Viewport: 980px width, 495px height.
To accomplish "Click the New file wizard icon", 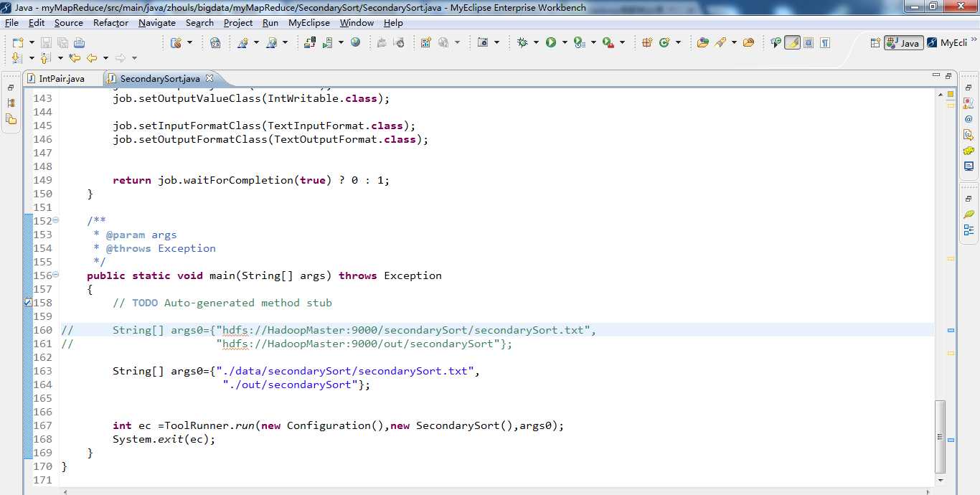I will (x=18, y=42).
